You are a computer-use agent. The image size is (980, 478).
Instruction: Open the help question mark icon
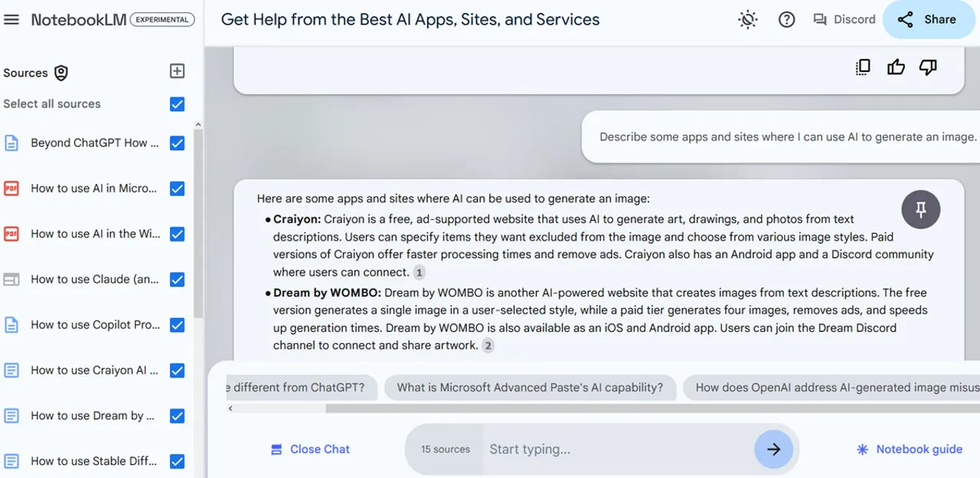point(786,20)
